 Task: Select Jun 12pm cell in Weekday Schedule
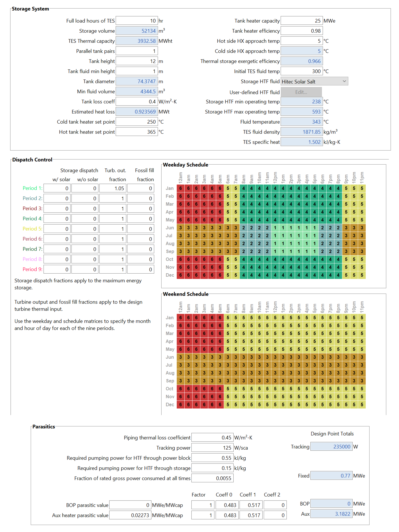275,228
